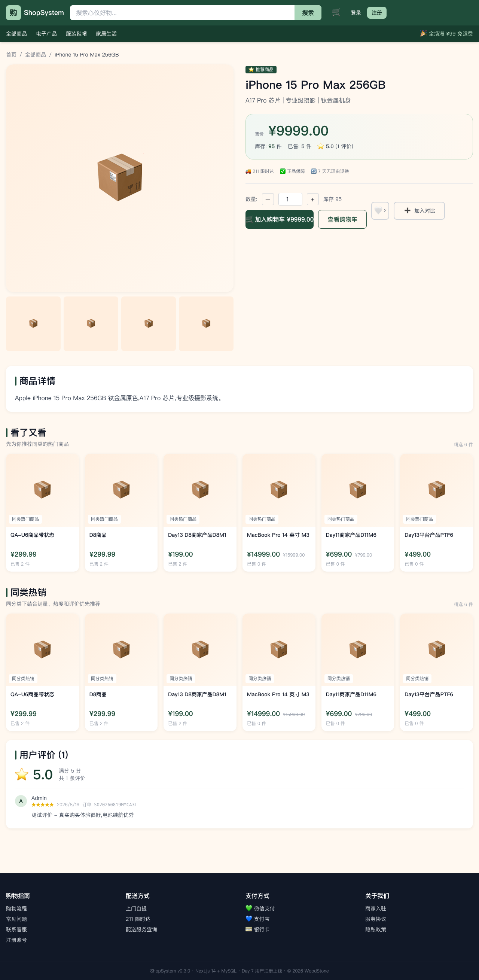Open Day13 D8商家产品D8M1 in 看了又看
This screenshot has height=980, width=479.
click(200, 512)
